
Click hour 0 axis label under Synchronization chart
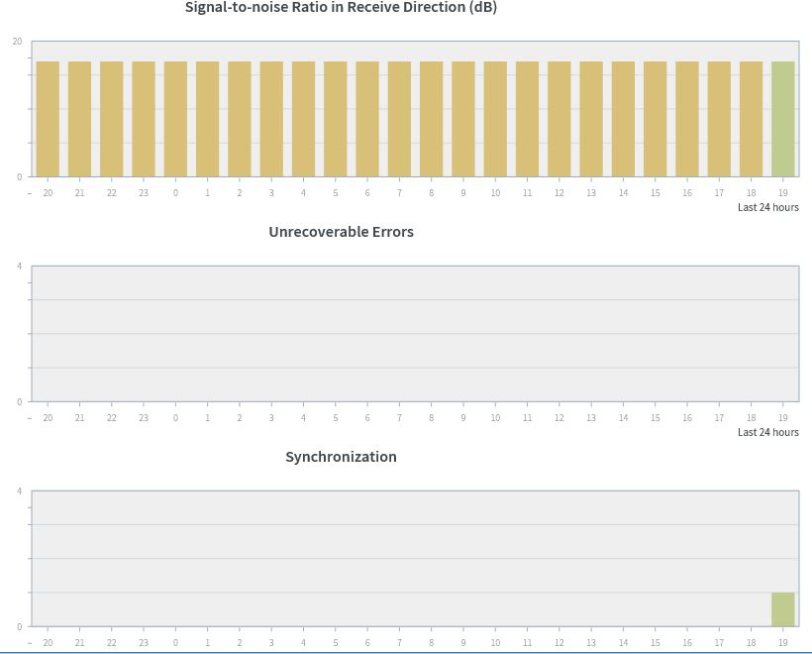[x=175, y=643]
